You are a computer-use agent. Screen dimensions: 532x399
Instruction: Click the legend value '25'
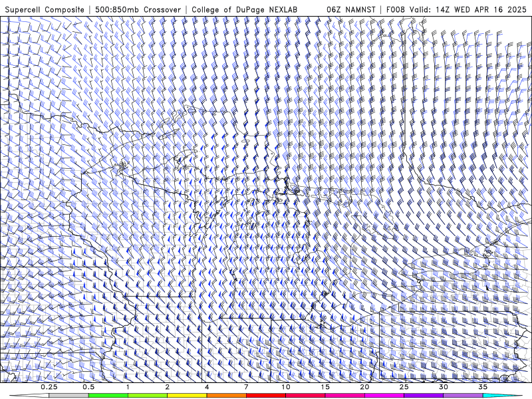[x=404, y=387]
